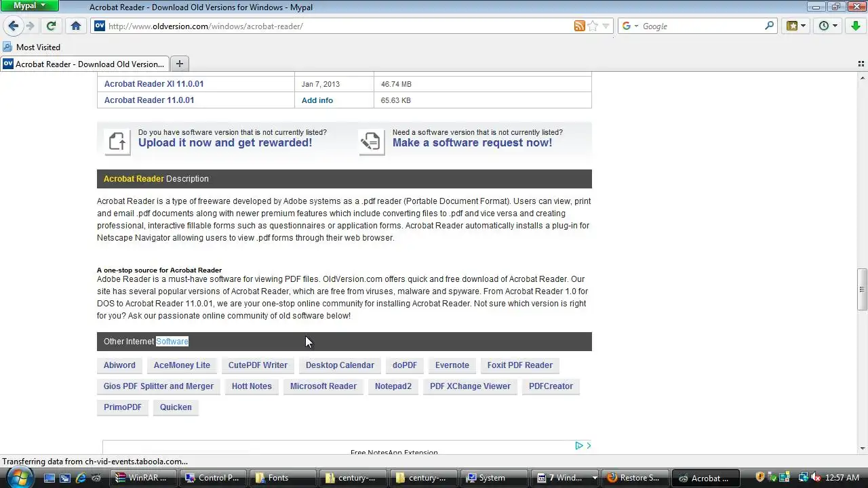
Task: Bookmark this page with the star icon
Action: coord(593,26)
